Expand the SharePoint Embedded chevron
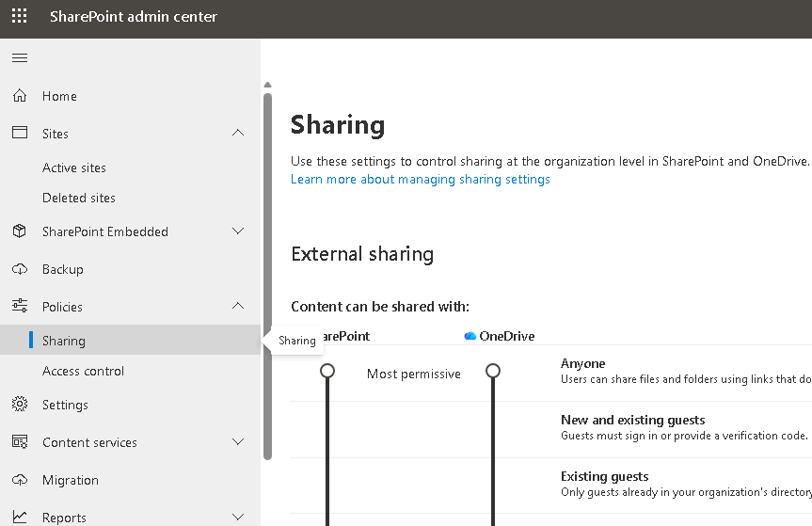812x526 pixels. point(238,231)
